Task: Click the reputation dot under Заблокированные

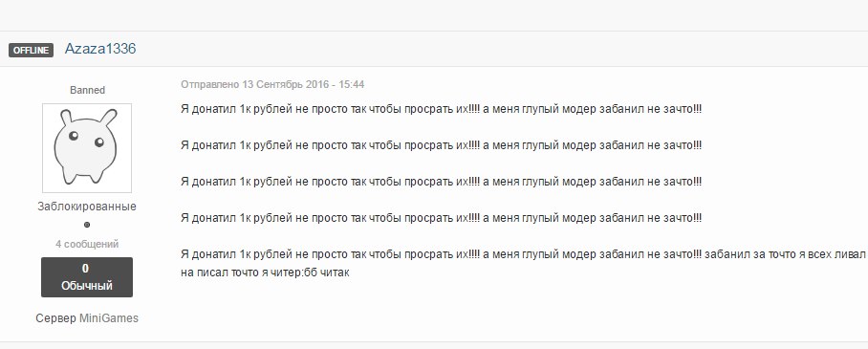Action: pos(87,225)
